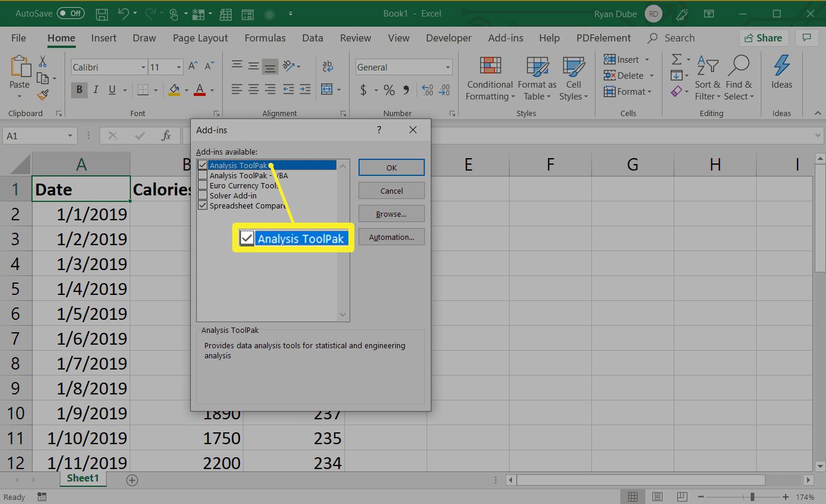
Task: Check the Analysis ToolPak - VBA checkbox
Action: [x=203, y=175]
